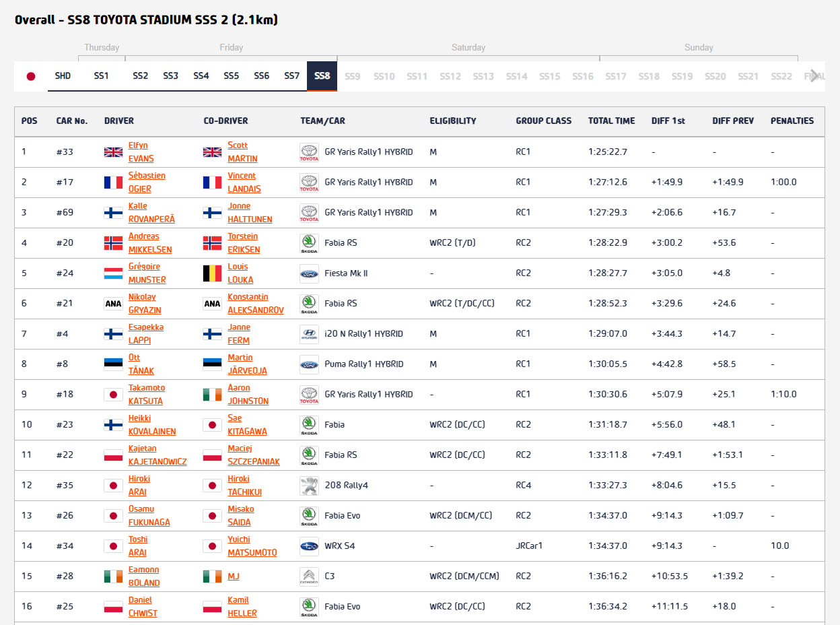Click Luxembourg flag beside Grégoire Munster

coord(113,273)
